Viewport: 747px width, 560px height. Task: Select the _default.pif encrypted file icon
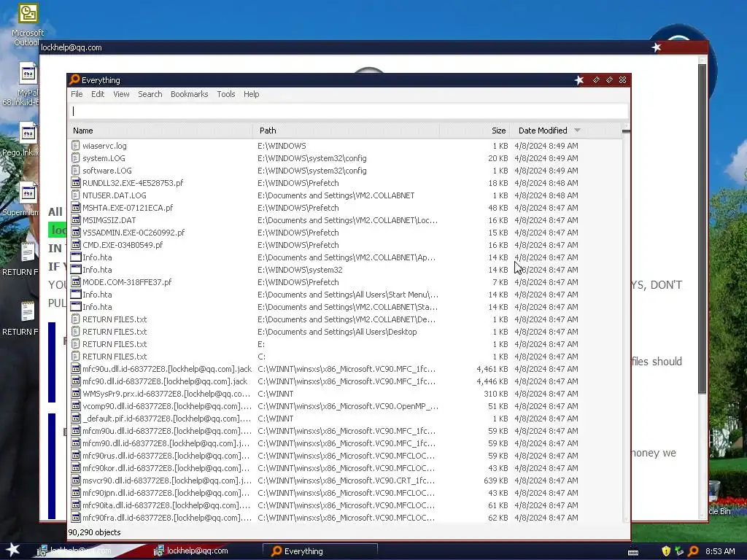coord(75,418)
